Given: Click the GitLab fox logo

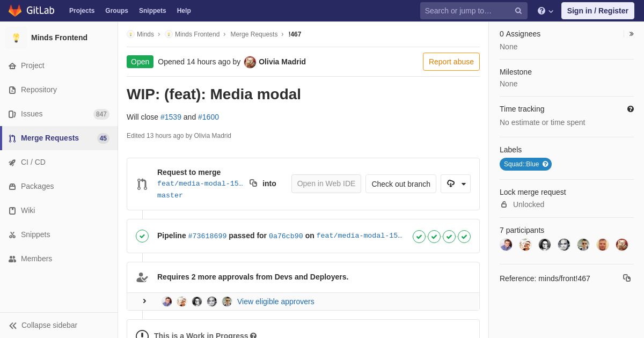Looking at the screenshot, I should tap(15, 11).
